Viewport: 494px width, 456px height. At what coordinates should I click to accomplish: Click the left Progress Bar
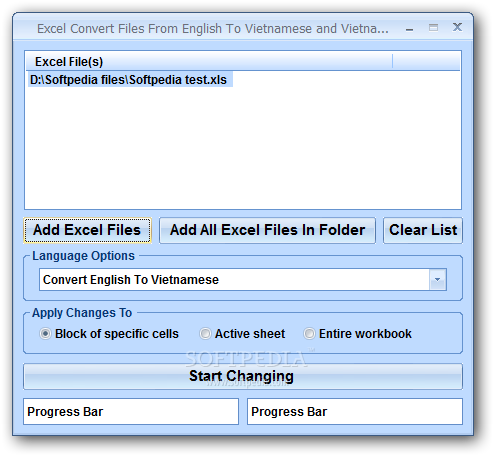point(131,412)
